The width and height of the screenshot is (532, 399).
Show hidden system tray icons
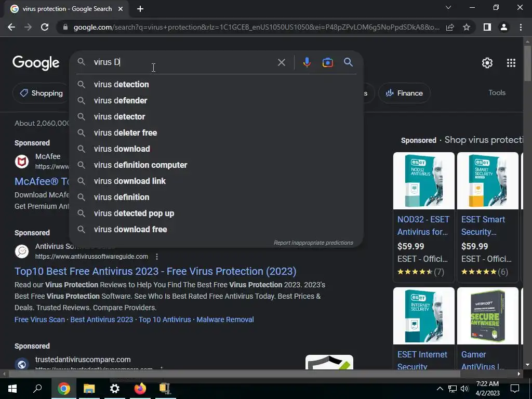tap(440, 389)
